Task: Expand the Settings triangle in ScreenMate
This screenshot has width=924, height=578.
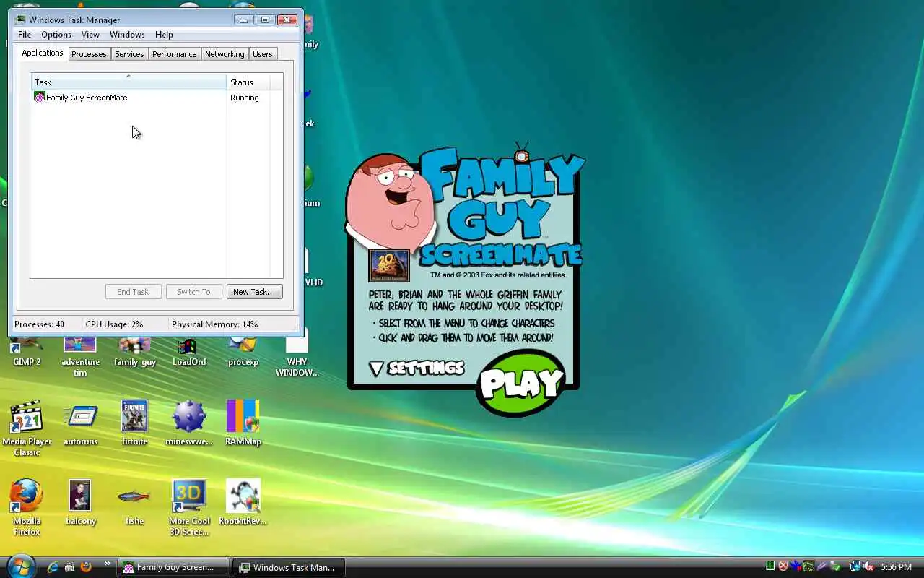Action: point(376,368)
